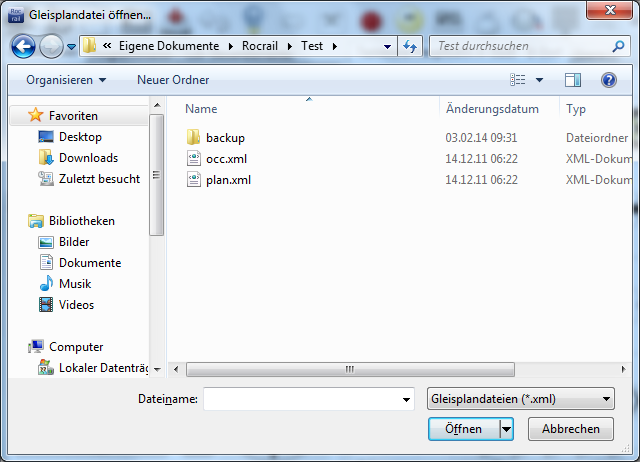Open the Organisieren menu
Image resolution: width=640 pixels, height=462 pixels.
[x=66, y=80]
